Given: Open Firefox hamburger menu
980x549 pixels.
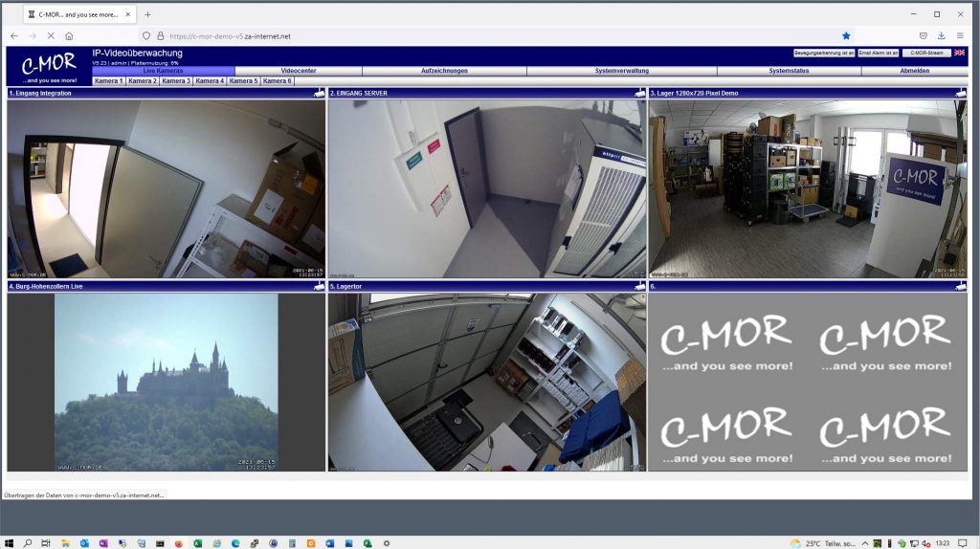Looking at the screenshot, I should pos(960,36).
